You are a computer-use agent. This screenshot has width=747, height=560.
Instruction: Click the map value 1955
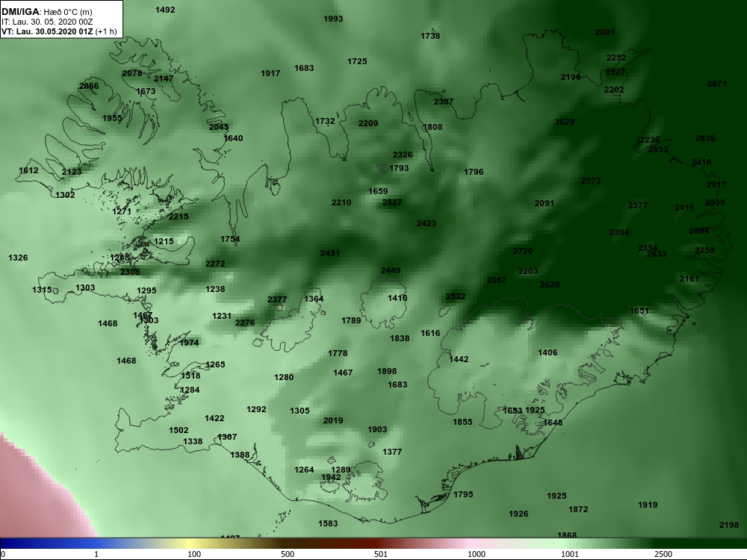coord(113,118)
